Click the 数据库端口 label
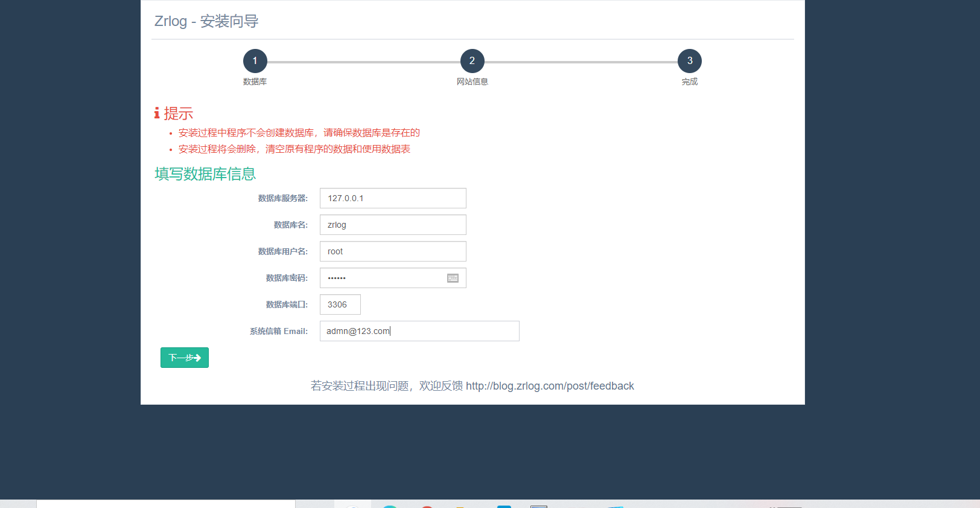 pyautogui.click(x=287, y=304)
